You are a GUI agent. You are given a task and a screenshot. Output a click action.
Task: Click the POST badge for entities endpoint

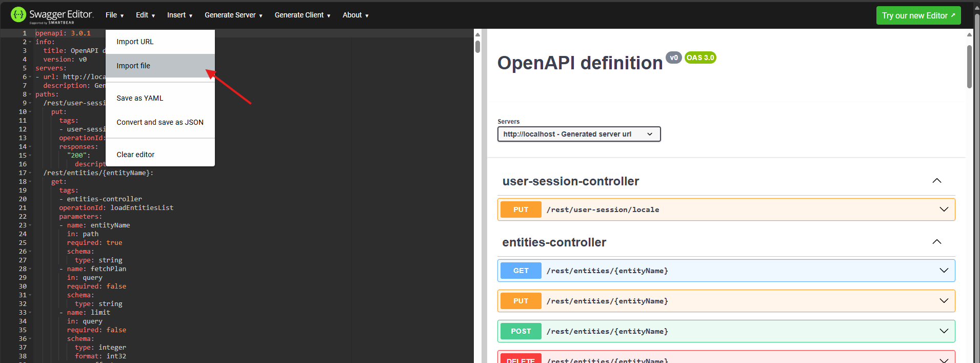[x=521, y=331]
